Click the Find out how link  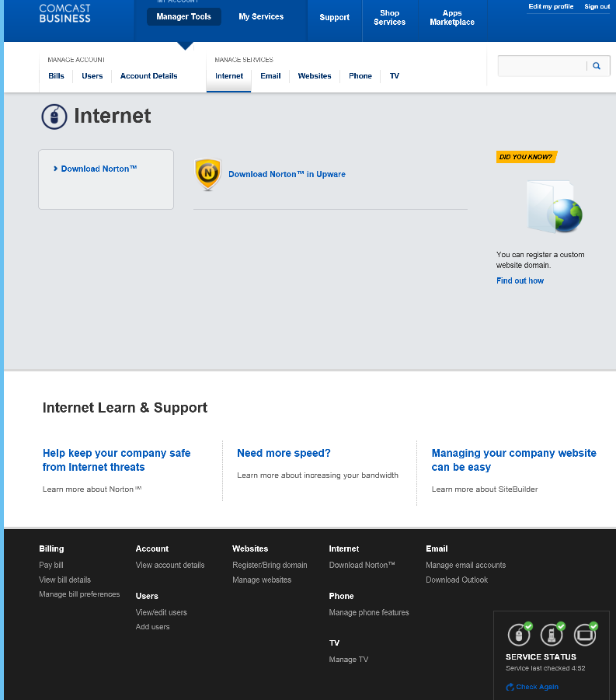pos(520,280)
